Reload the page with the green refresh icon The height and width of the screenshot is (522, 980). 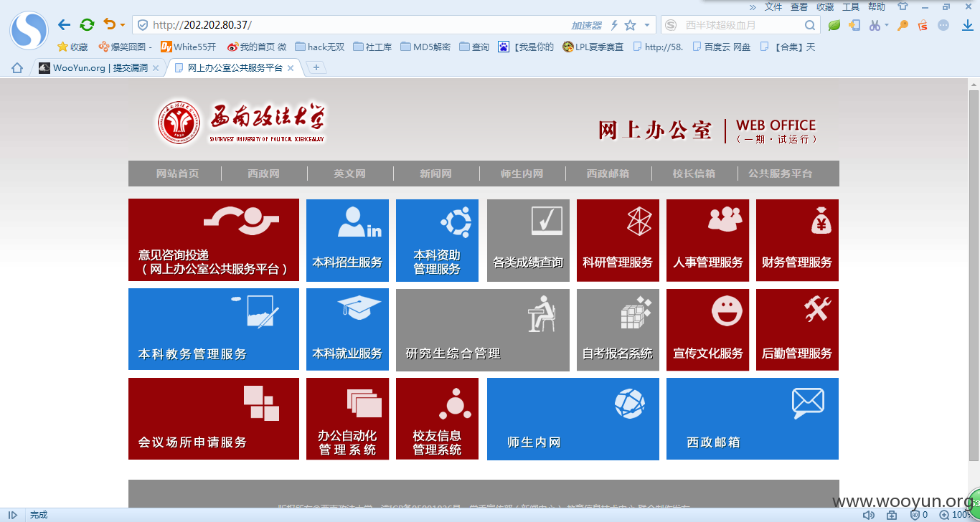[x=87, y=25]
